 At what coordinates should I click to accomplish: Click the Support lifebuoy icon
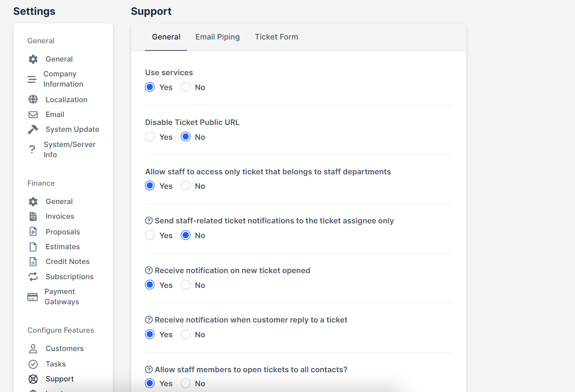tap(33, 379)
